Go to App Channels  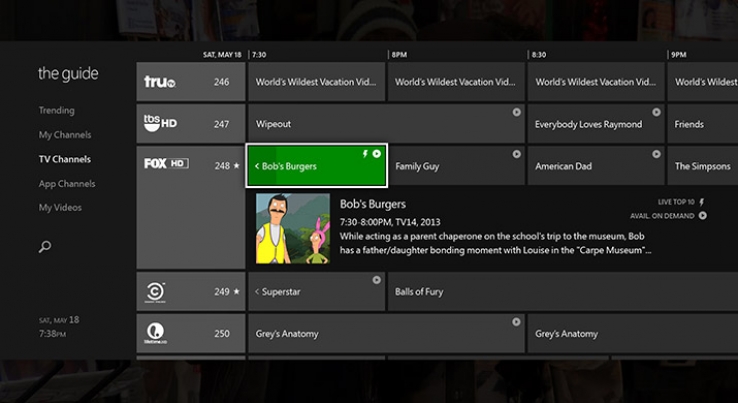[67, 184]
